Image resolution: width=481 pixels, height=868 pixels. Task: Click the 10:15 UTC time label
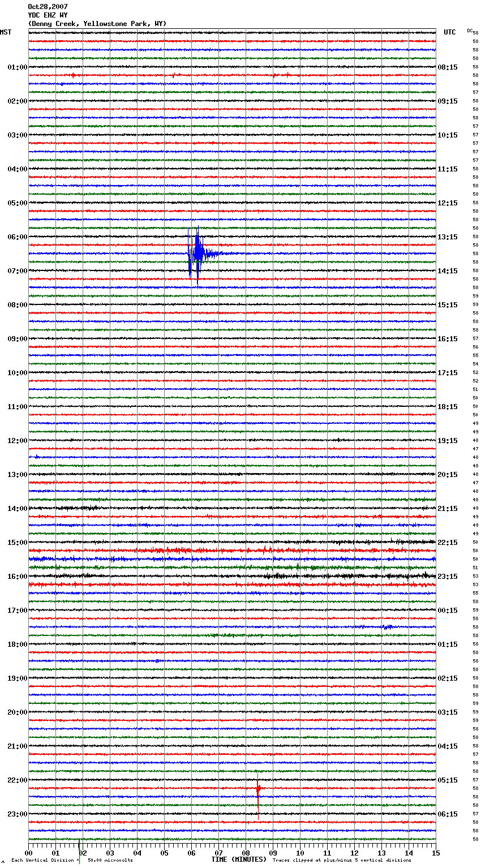448,135
